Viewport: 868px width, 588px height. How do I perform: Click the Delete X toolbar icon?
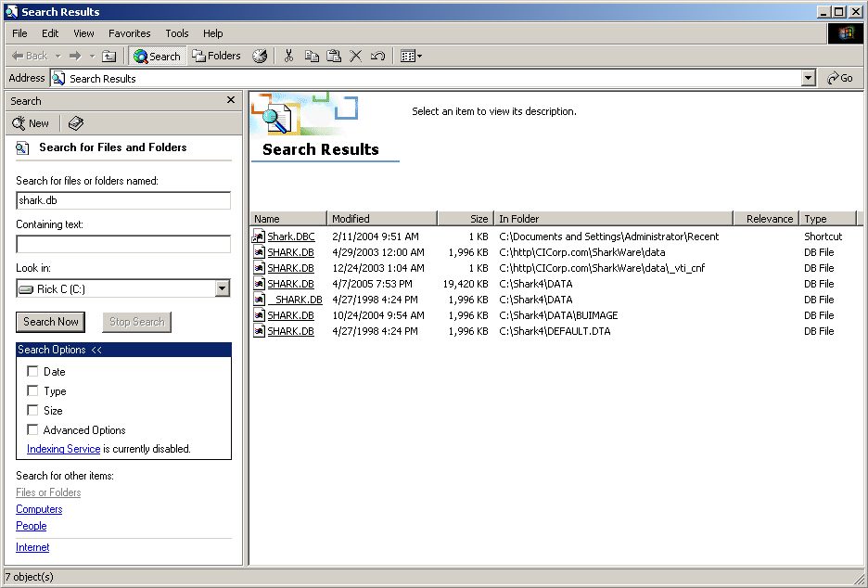click(355, 56)
